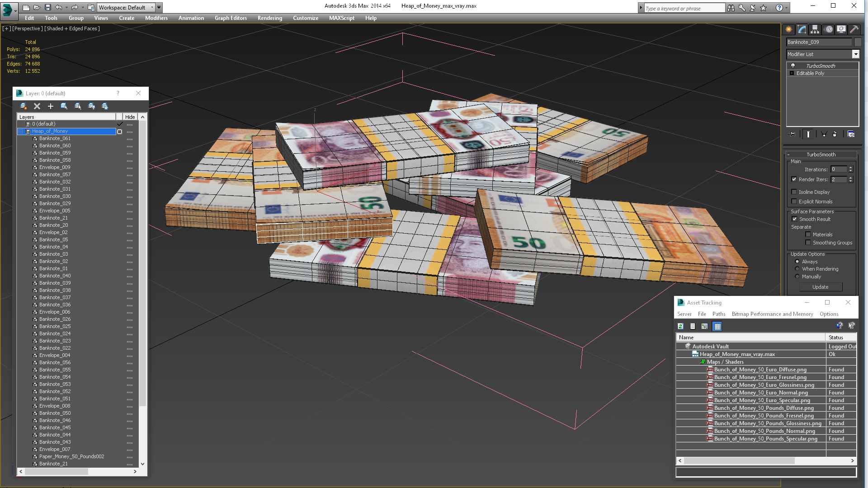868x488 pixels.
Task: Expand the quick access toolbar customize arrow
Action: [159, 8]
